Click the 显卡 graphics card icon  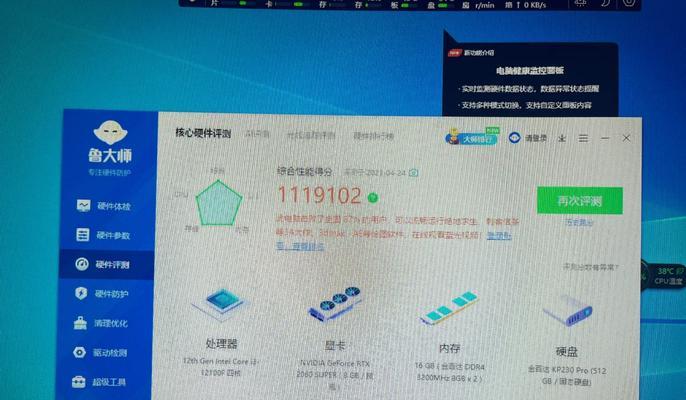point(335,303)
